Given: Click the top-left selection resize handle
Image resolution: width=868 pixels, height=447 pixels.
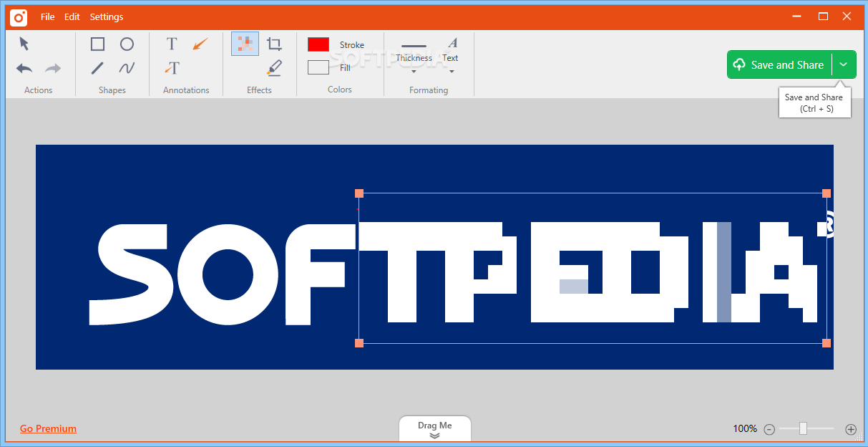Looking at the screenshot, I should point(359,193).
